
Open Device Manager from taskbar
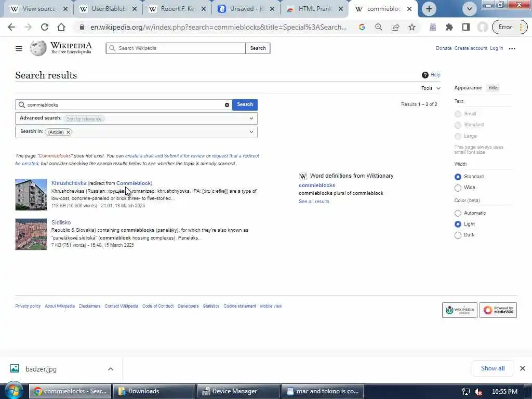coord(238,391)
